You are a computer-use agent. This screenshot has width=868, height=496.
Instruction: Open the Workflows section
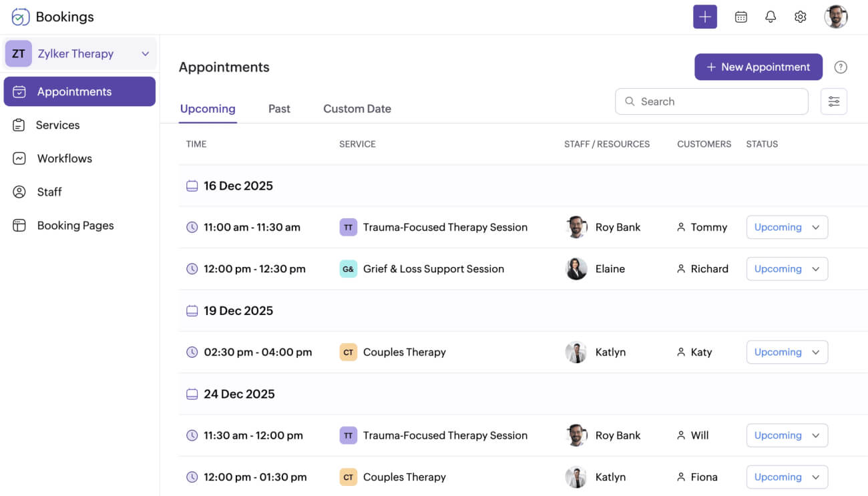(x=19, y=158)
